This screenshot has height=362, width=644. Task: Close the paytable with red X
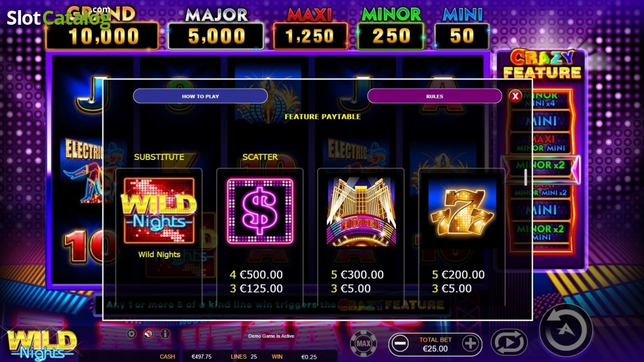515,96
